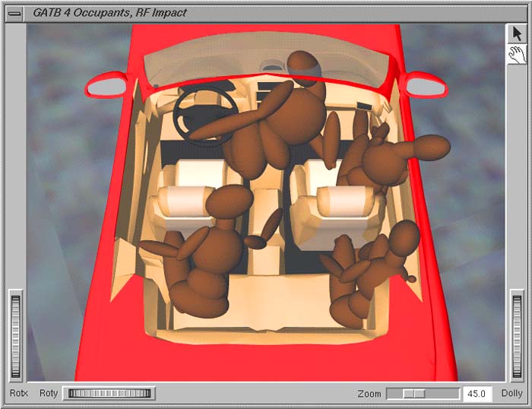
Task: Click the Roty horizontal thumbwheel
Action: pos(109,393)
